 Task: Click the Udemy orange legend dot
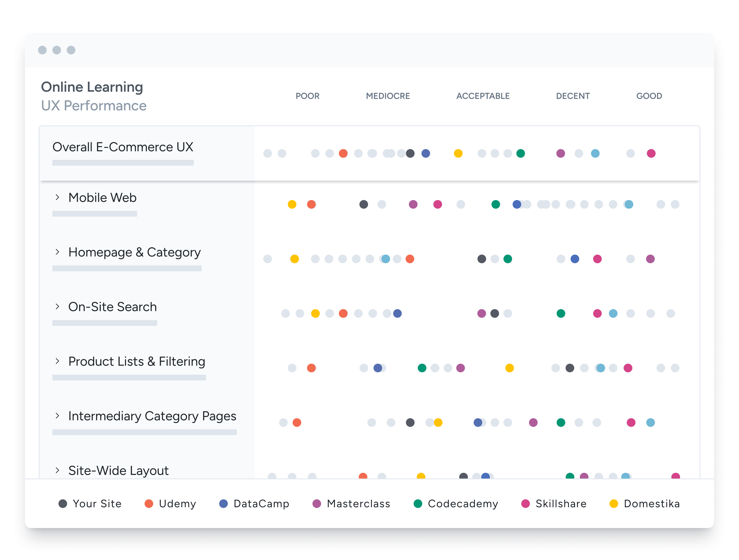click(x=149, y=504)
